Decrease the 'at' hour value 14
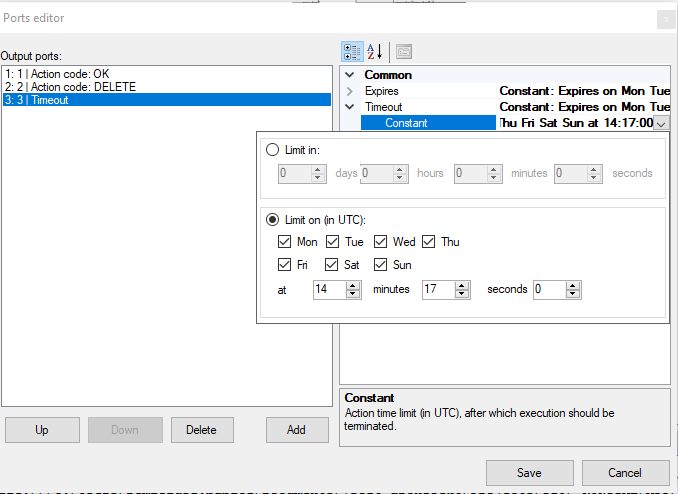This screenshot has width=678, height=494. [353, 294]
